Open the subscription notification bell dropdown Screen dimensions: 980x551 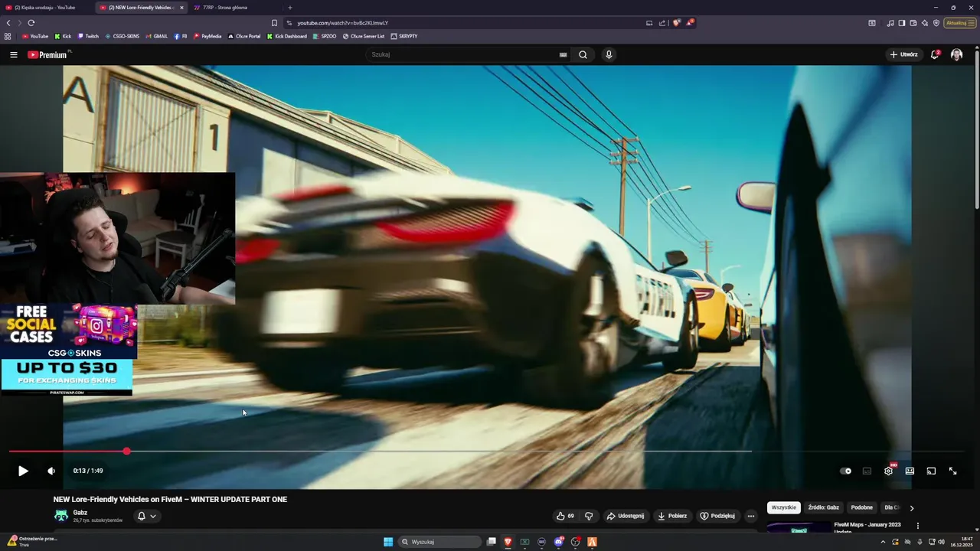[147, 516]
